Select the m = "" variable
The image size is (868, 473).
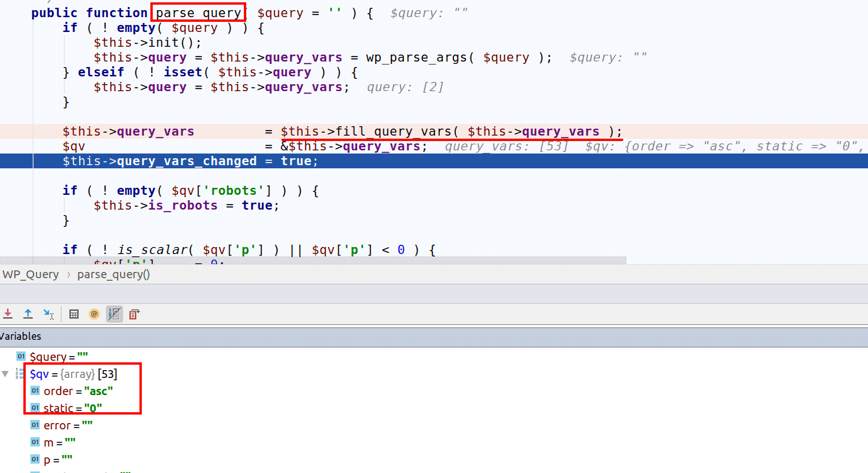(x=59, y=443)
